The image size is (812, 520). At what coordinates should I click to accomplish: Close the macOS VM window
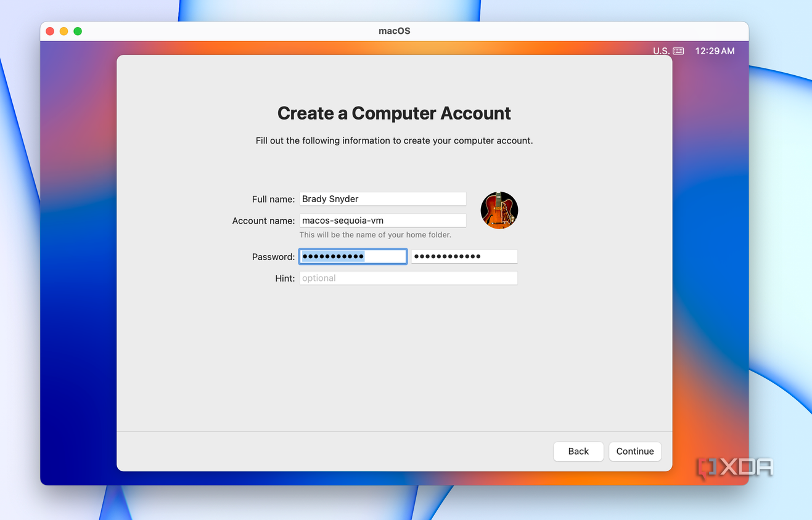[50, 31]
